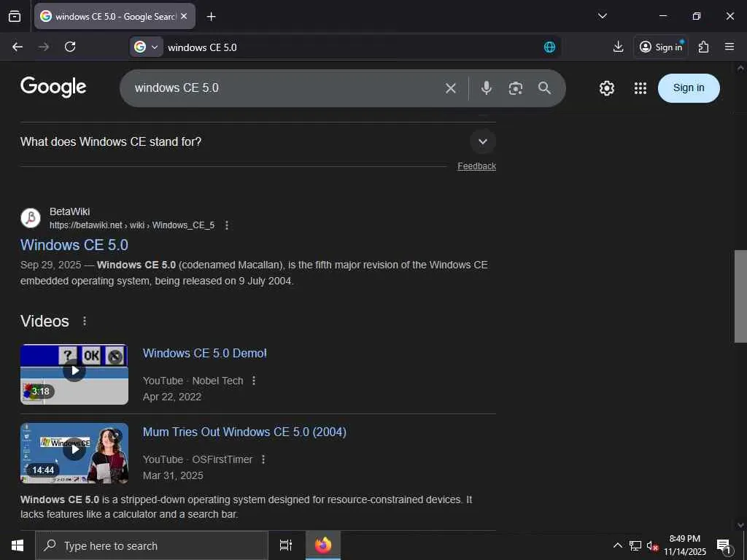Open Mum Tries Out Windows CE 5.0 (2004) link

click(244, 432)
